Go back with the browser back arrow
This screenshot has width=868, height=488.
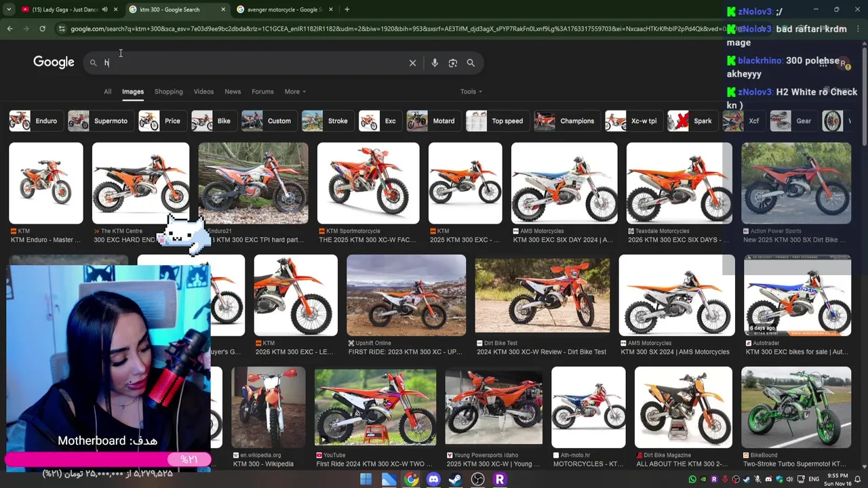click(9, 28)
